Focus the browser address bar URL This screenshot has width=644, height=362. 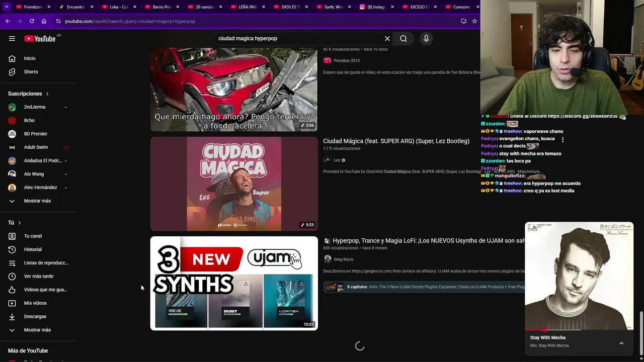coord(130,21)
